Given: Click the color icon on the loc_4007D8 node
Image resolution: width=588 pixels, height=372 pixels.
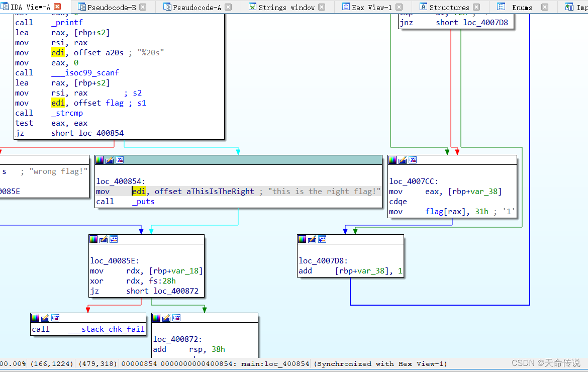Looking at the screenshot, I should (x=302, y=239).
